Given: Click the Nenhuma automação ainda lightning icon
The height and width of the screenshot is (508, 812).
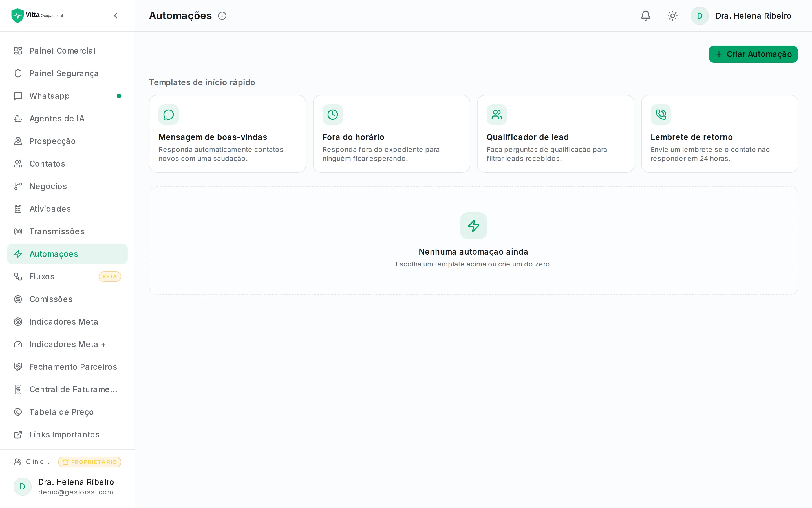Looking at the screenshot, I should point(473,226).
